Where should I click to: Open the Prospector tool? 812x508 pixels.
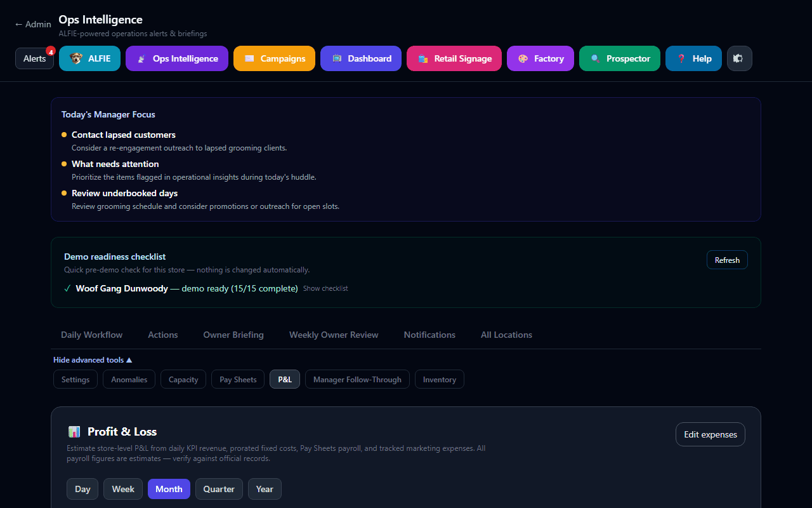(620, 58)
